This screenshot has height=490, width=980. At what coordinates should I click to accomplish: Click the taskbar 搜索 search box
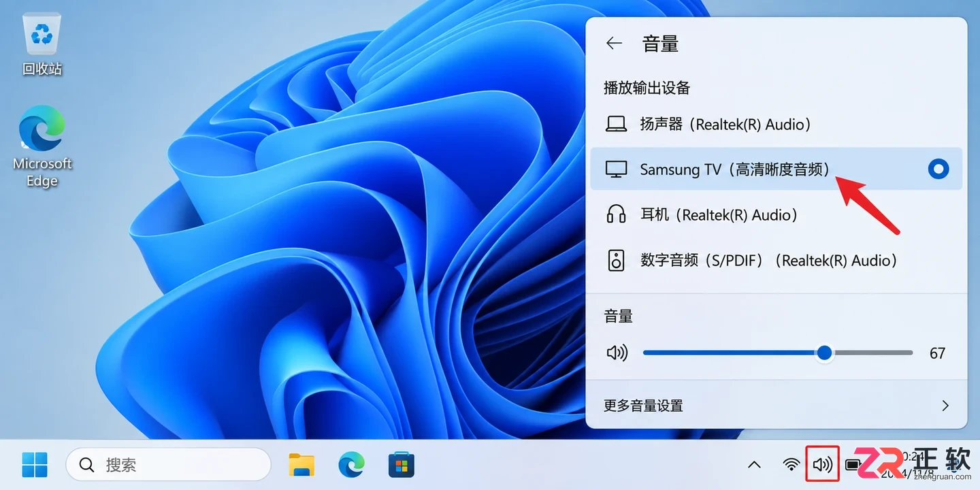point(168,465)
